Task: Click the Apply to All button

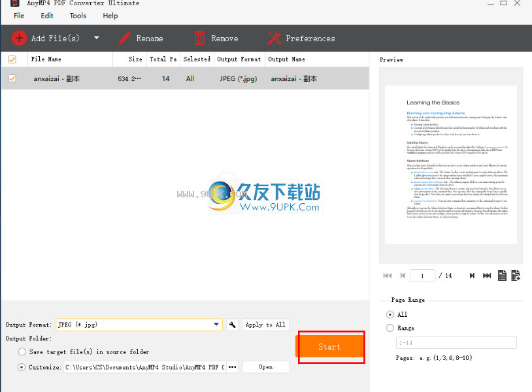Action: point(265,325)
